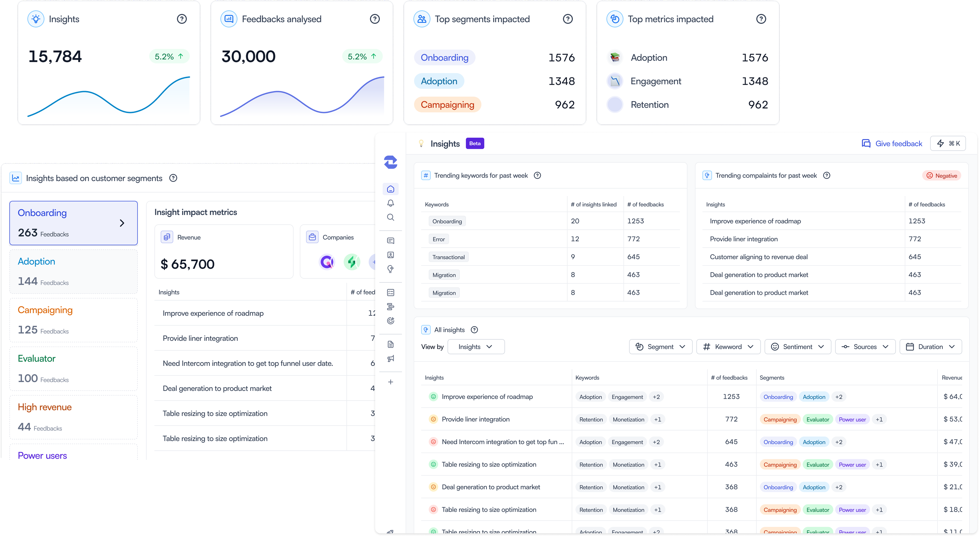Click the Beta badge
980x537 pixels.
[x=474, y=144]
